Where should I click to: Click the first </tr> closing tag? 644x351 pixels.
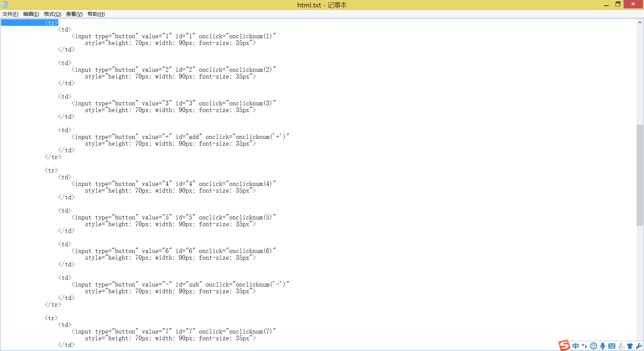tap(53, 157)
